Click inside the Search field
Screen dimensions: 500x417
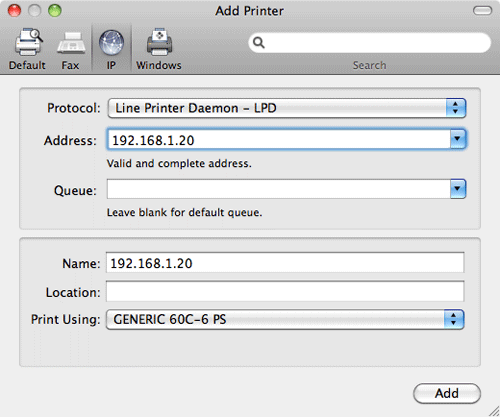pos(369,43)
